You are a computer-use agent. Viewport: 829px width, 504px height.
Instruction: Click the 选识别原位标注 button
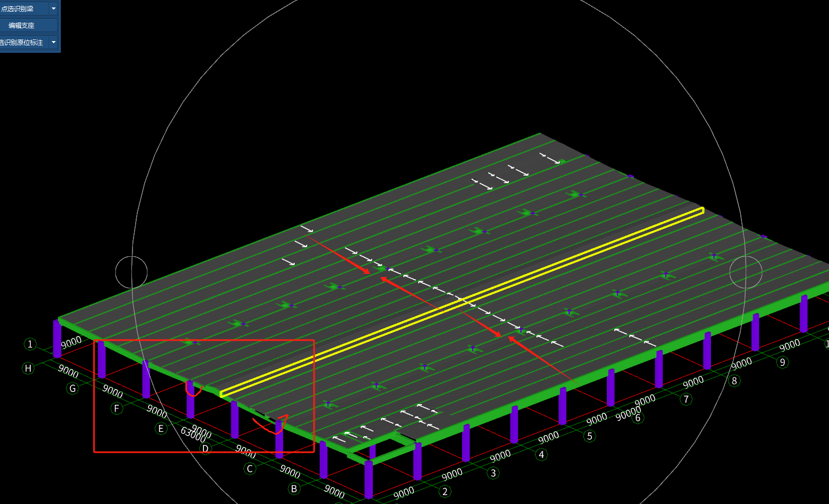(24, 42)
